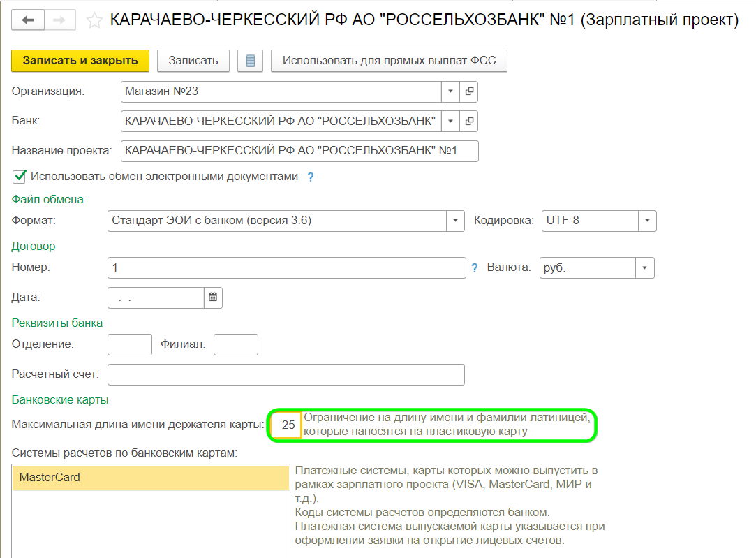Go forward with the right arrow button
Screen dimensions: 756x558
click(x=60, y=20)
